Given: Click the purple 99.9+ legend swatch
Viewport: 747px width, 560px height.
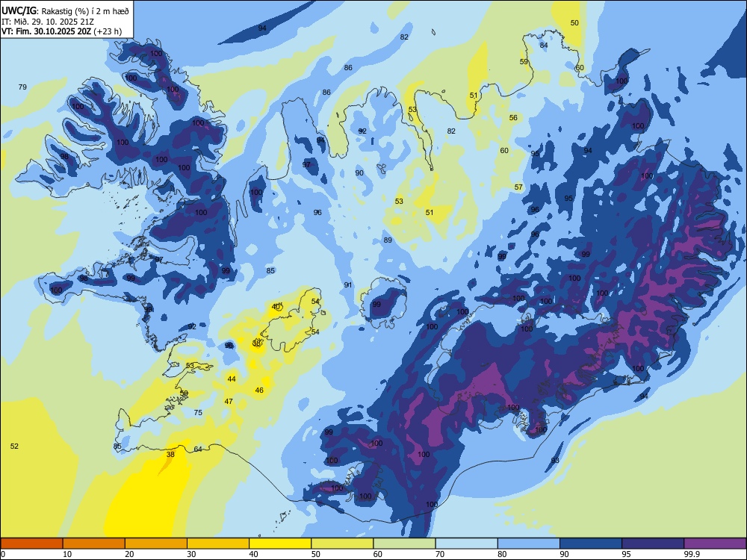Looking at the screenshot, I should pos(715,544).
